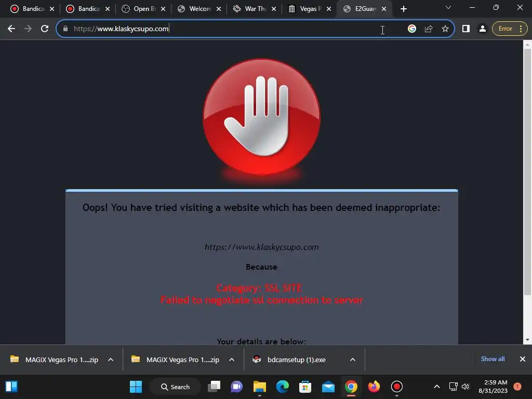This screenshot has height=399, width=532.
Task: Open Microsoft Store from taskbar
Action: pyautogui.click(x=305, y=387)
